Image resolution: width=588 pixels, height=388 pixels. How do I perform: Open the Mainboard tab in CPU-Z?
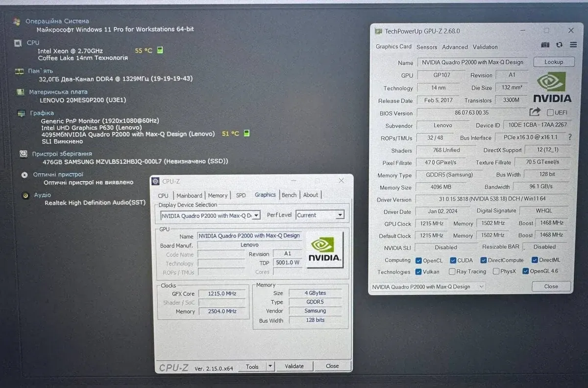[189, 195]
